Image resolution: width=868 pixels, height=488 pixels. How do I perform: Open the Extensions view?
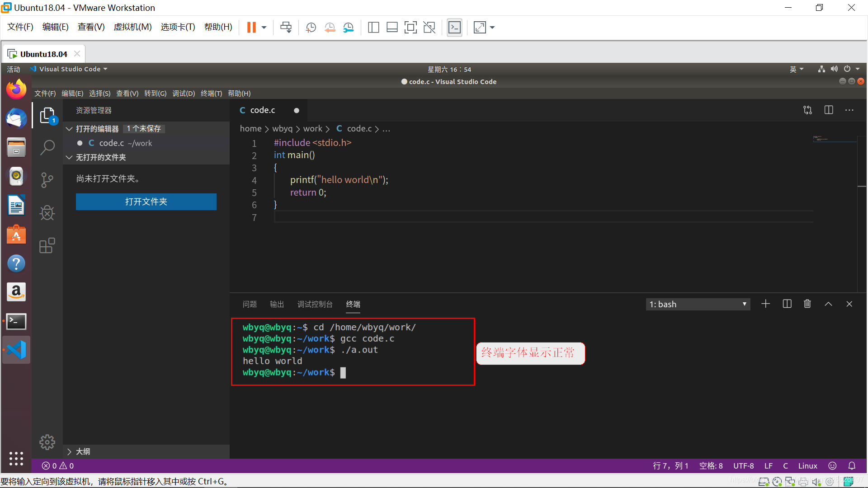tap(47, 245)
